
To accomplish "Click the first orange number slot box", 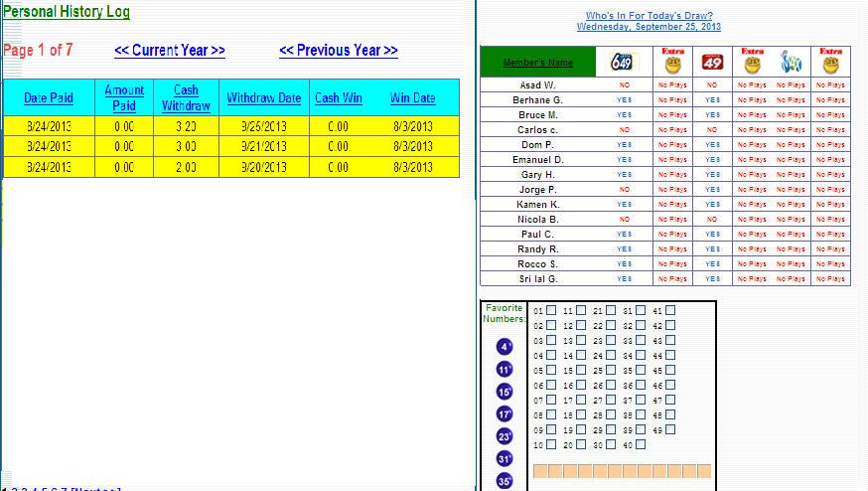I will [x=540, y=471].
